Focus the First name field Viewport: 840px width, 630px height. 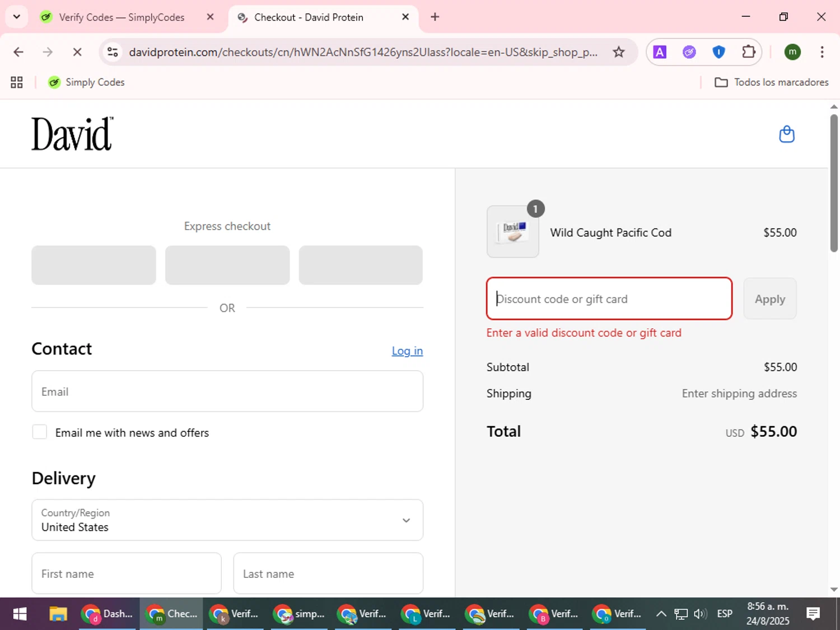tap(127, 573)
